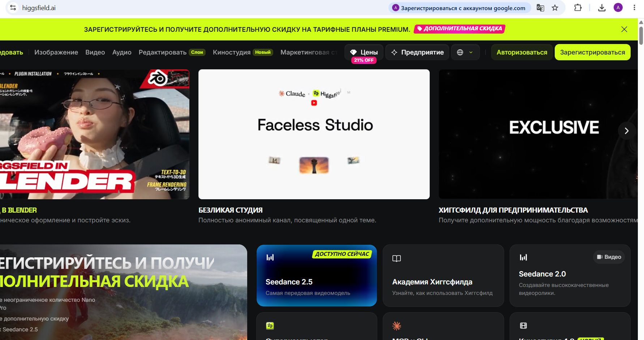Open the Seedance 2.0 card
The height and width of the screenshot is (340, 644).
[x=570, y=276]
